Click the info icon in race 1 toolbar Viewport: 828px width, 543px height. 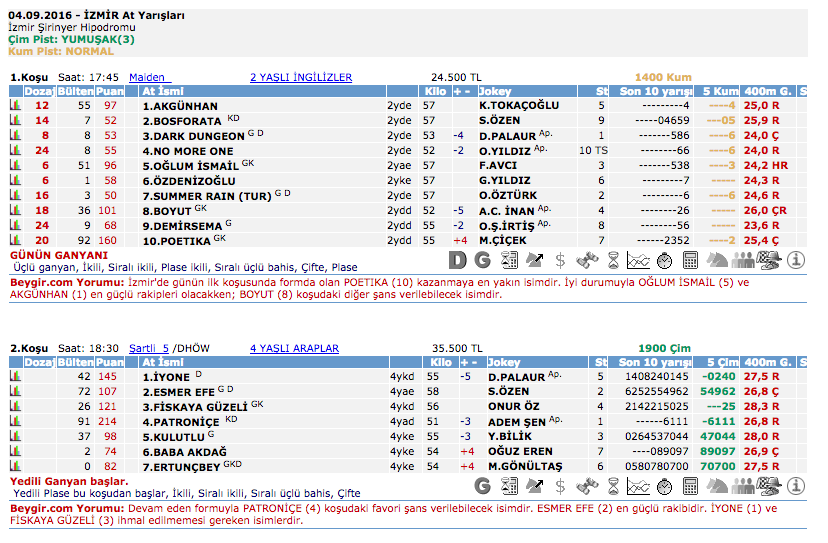(x=797, y=260)
